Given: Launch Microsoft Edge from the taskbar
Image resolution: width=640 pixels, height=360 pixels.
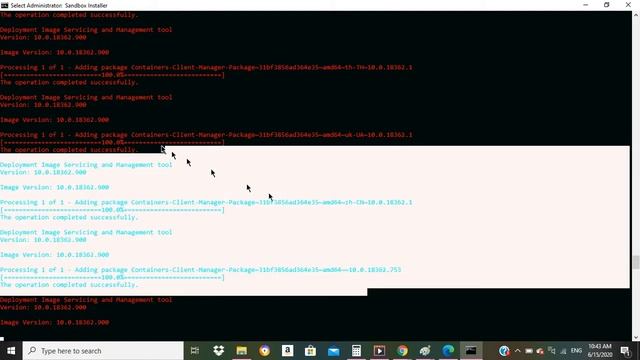Looking at the screenshot, I should (x=448, y=351).
